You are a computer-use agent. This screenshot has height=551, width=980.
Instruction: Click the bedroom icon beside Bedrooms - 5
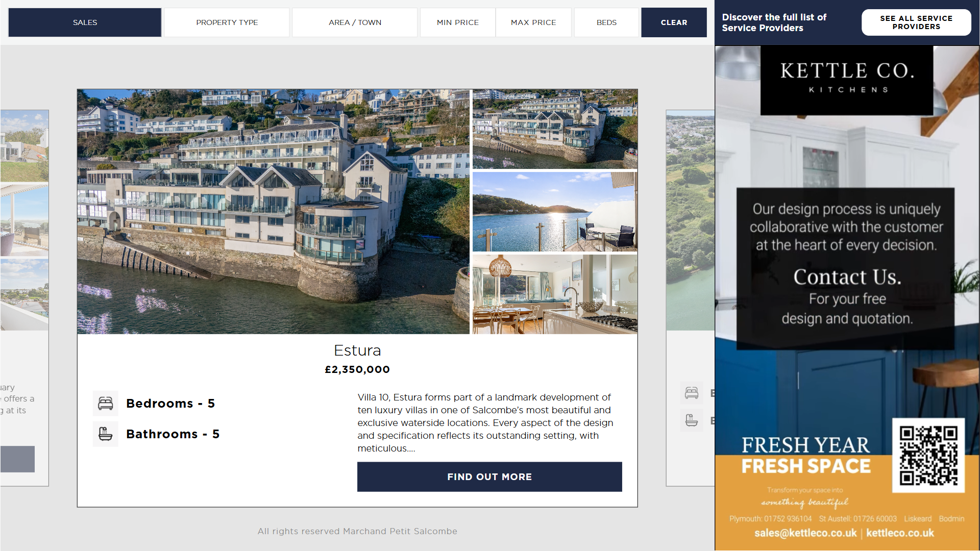(x=106, y=404)
